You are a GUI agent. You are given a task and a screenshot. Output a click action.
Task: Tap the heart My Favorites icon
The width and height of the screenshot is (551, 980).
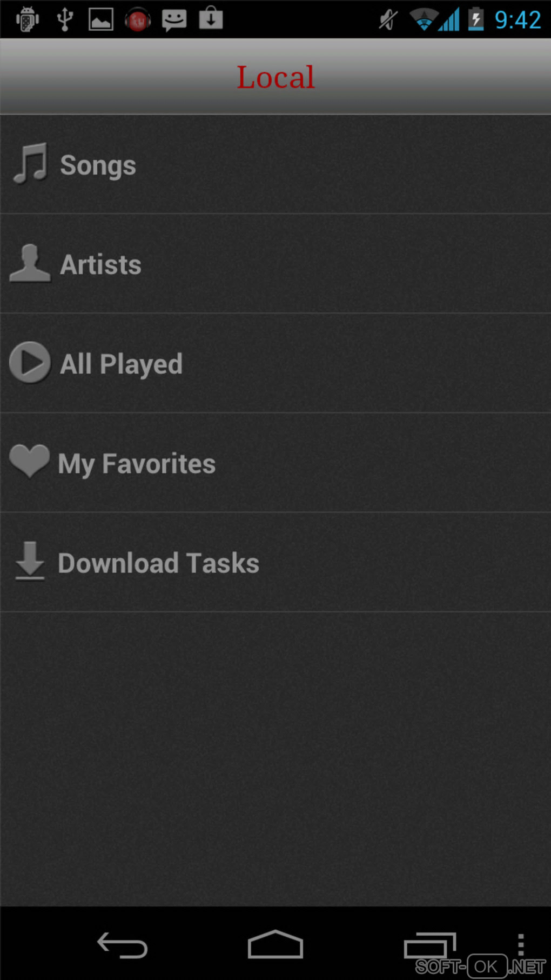click(29, 461)
